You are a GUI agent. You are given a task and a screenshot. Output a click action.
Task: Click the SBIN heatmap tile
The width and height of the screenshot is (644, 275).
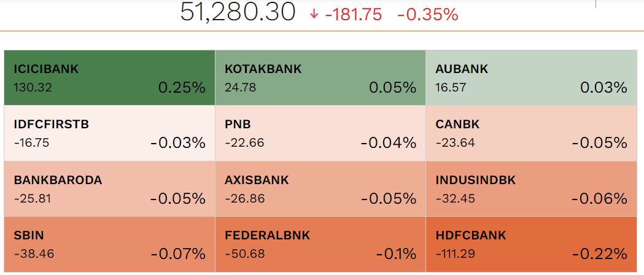(x=109, y=244)
